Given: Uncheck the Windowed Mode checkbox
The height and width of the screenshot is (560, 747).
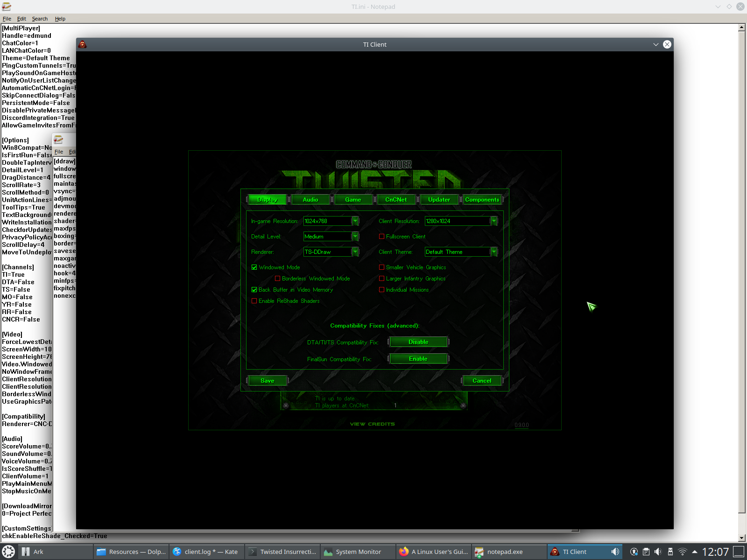Looking at the screenshot, I should (254, 267).
